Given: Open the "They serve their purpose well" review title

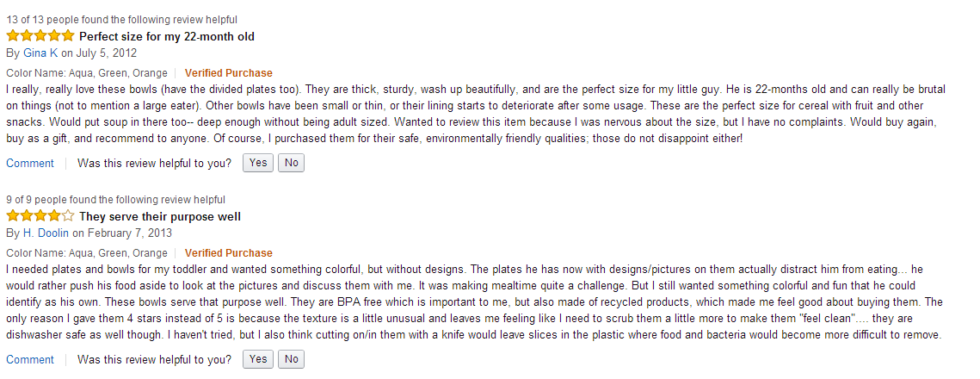Looking at the screenshot, I should [x=160, y=216].
